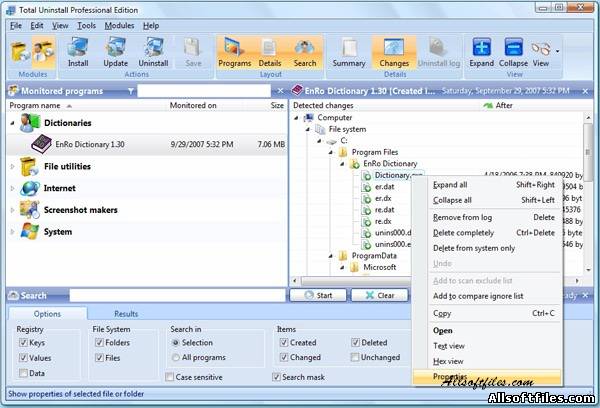This screenshot has width=600, height=408.
Task: Toggle the Created items checkbox
Action: point(284,343)
